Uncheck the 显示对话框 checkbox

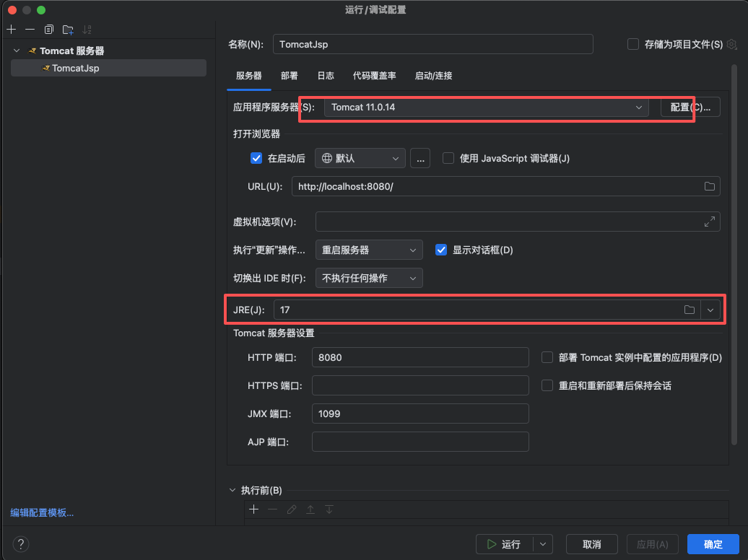(x=441, y=250)
